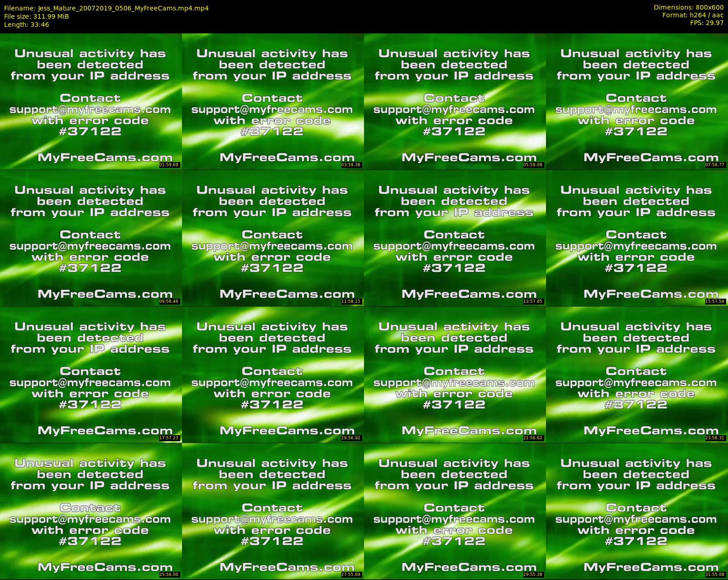Click the text "Dimensions: 800x600"
This screenshot has height=580, width=728.
(x=688, y=7)
